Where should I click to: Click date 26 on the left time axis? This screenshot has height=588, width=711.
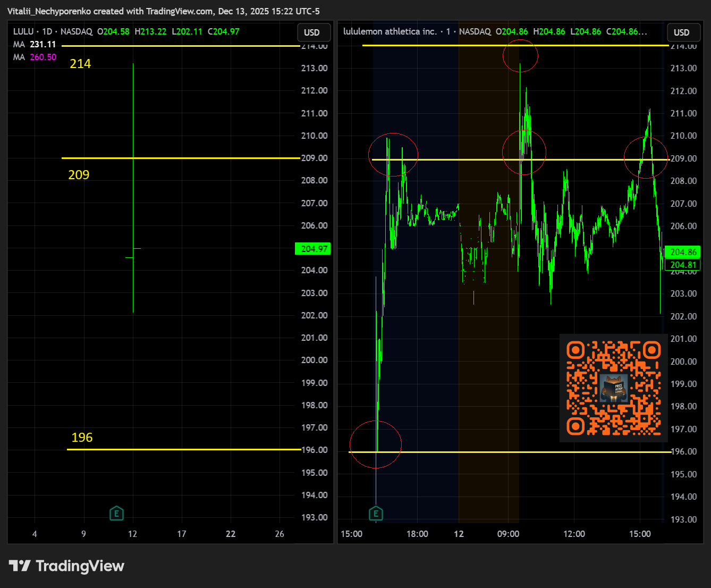[280, 534]
